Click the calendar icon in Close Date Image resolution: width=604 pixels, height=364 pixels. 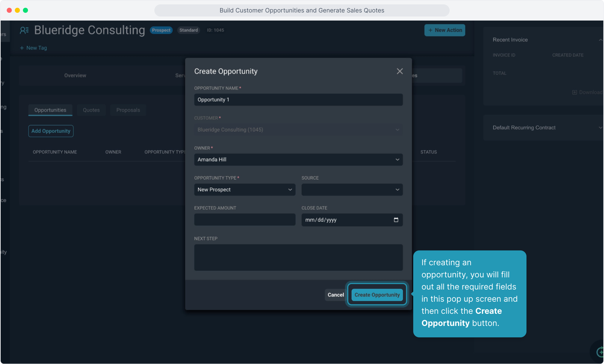(396, 220)
